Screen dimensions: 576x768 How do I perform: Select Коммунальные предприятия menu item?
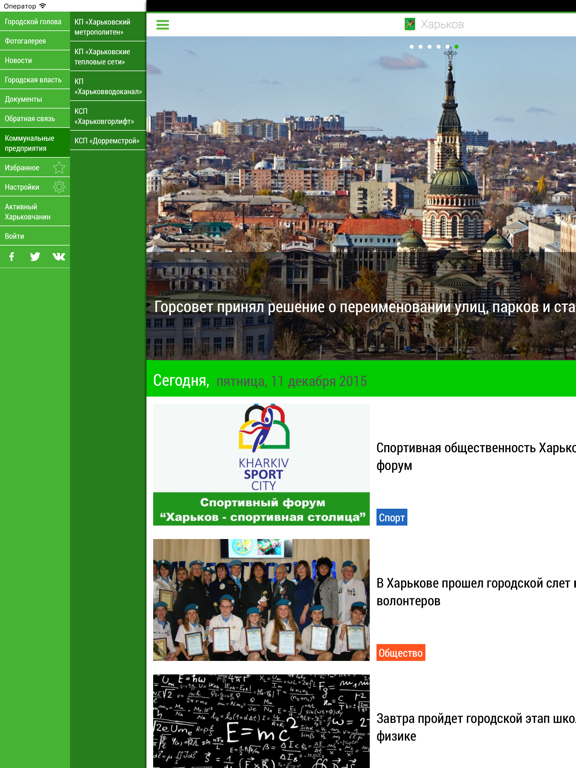(35, 143)
